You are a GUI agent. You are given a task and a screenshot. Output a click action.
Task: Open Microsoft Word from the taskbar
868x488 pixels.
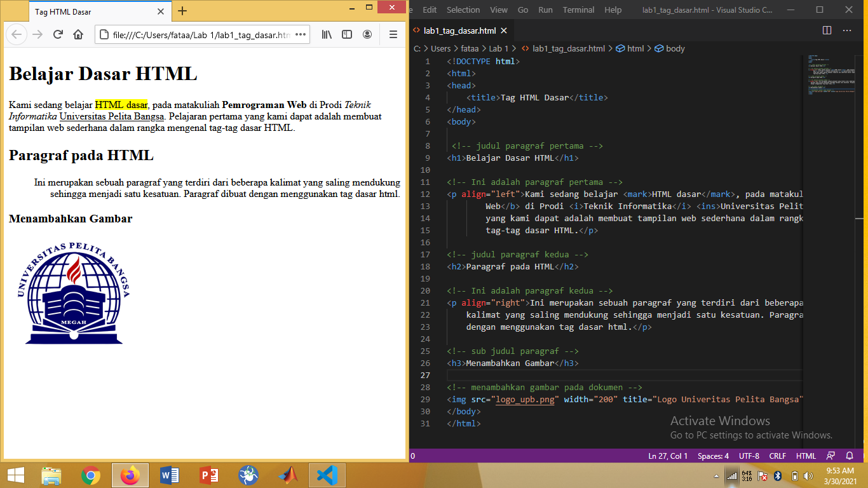[170, 475]
